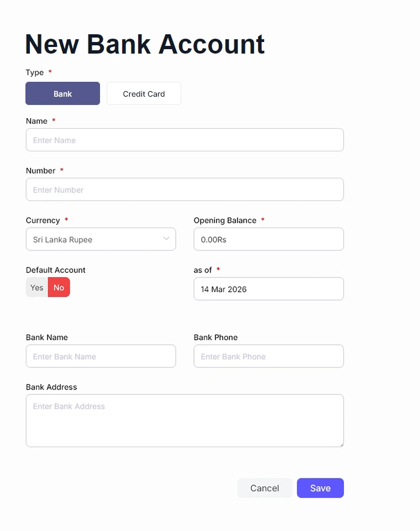Click the Bank Name text field
The width and height of the screenshot is (420, 531).
(x=101, y=356)
